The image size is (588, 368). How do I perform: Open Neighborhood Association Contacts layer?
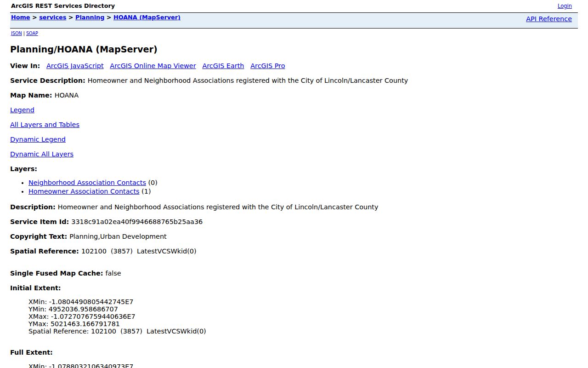pyautogui.click(x=87, y=183)
